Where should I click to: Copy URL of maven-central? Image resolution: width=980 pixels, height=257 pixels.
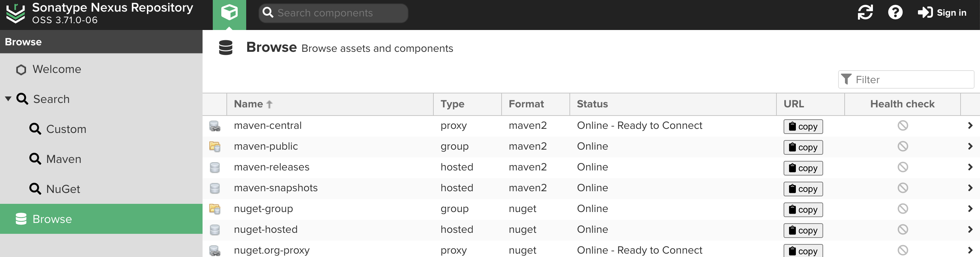(803, 126)
